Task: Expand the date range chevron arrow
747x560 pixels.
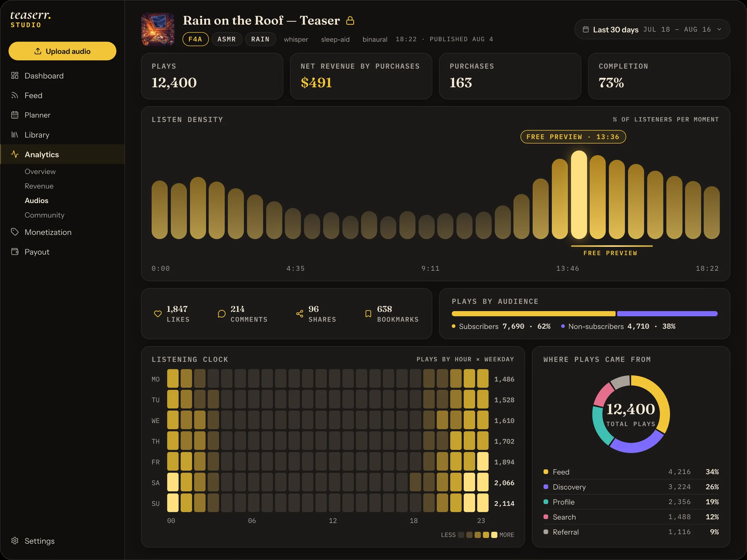Action: click(x=719, y=29)
